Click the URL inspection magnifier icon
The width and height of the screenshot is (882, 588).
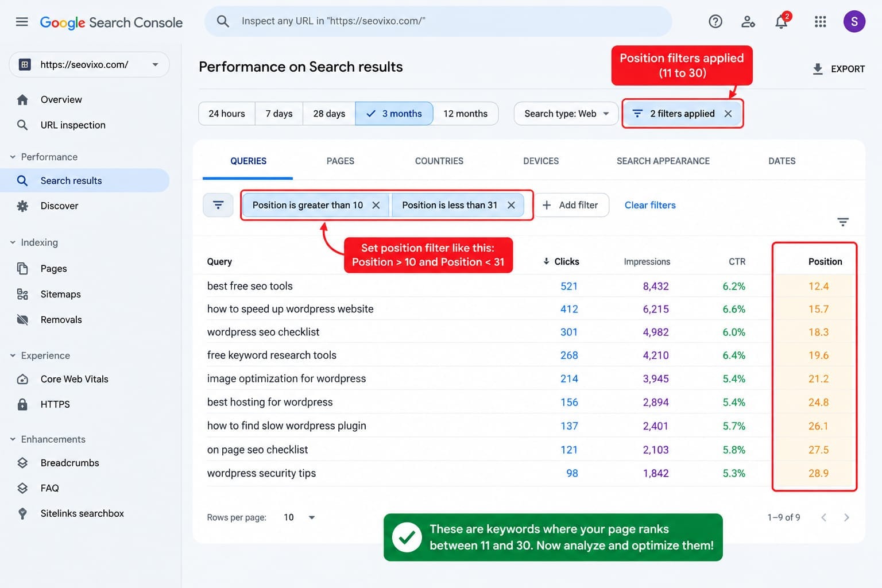(x=22, y=125)
